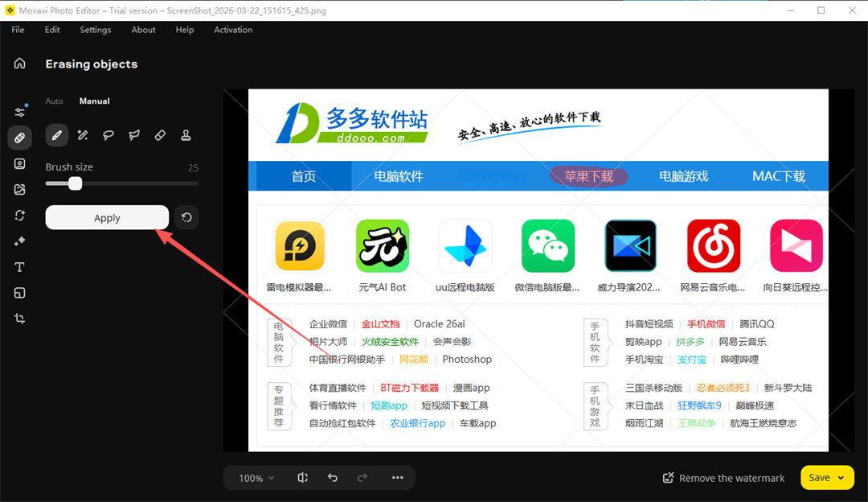
Task: Select the Polygonal lasso tool
Action: [134, 135]
